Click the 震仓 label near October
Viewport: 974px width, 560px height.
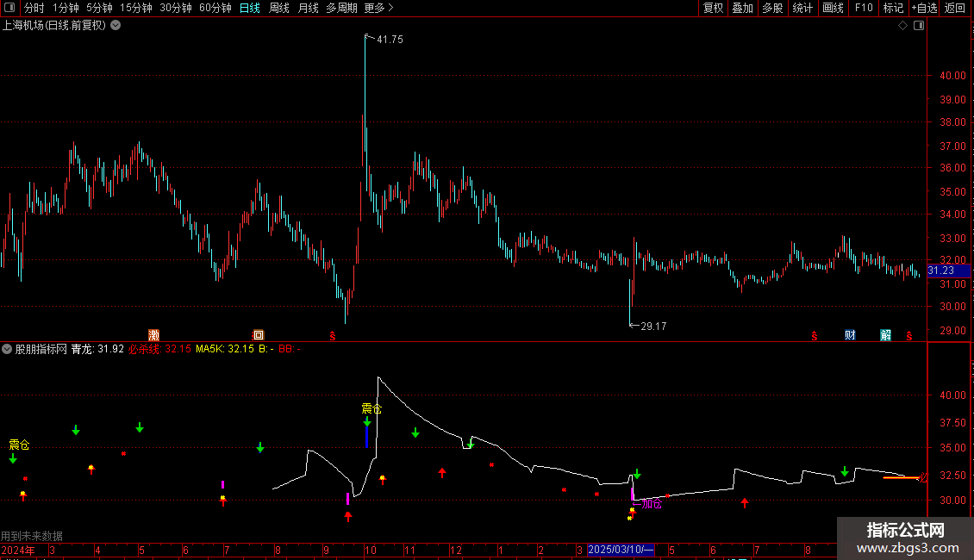371,408
